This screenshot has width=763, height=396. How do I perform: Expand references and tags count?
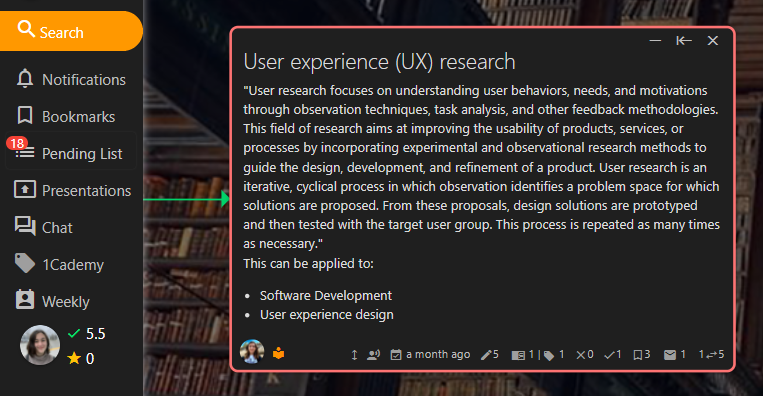[537, 355]
